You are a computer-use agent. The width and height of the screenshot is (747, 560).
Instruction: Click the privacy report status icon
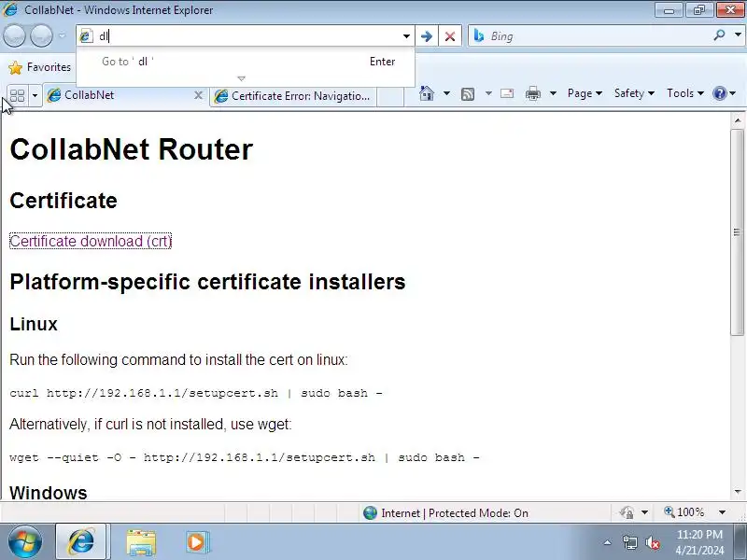[627, 512]
